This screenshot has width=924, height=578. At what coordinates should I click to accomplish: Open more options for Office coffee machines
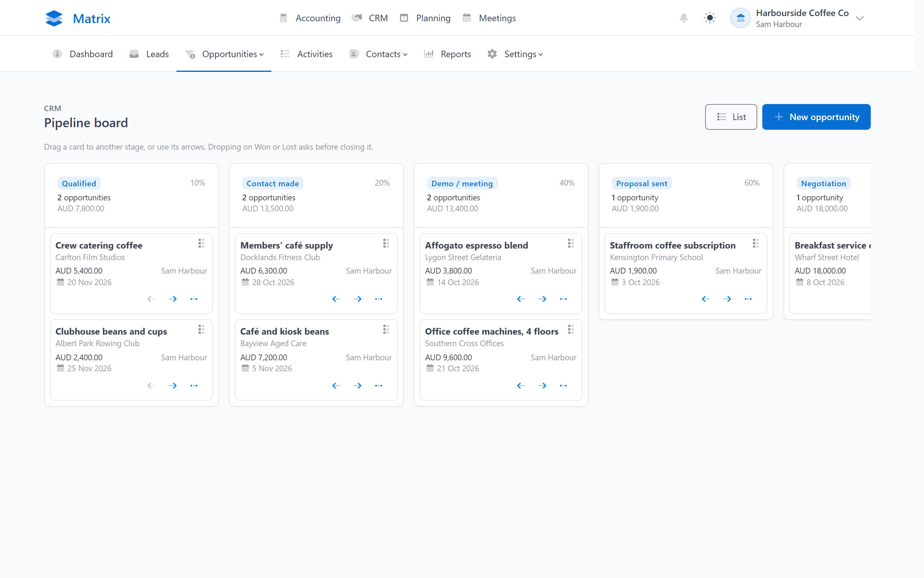(x=564, y=386)
